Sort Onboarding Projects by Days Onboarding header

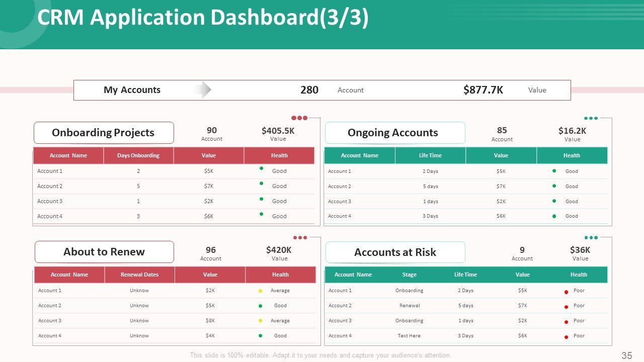(x=138, y=155)
